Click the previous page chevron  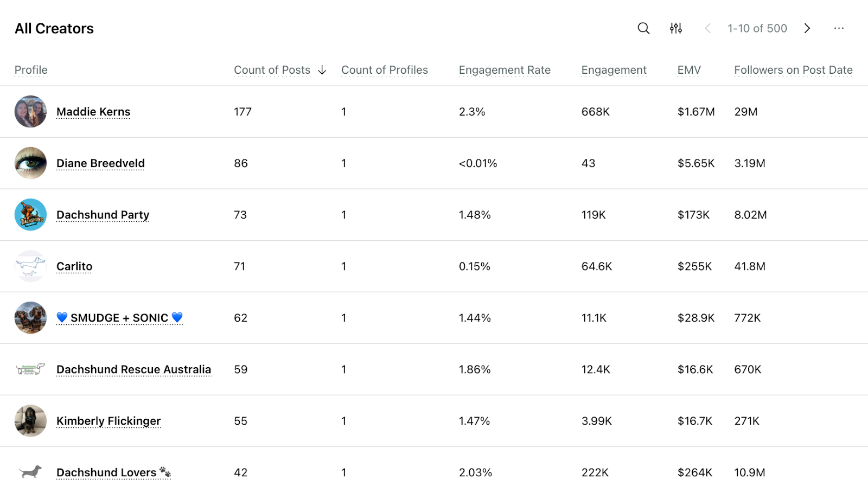[708, 28]
